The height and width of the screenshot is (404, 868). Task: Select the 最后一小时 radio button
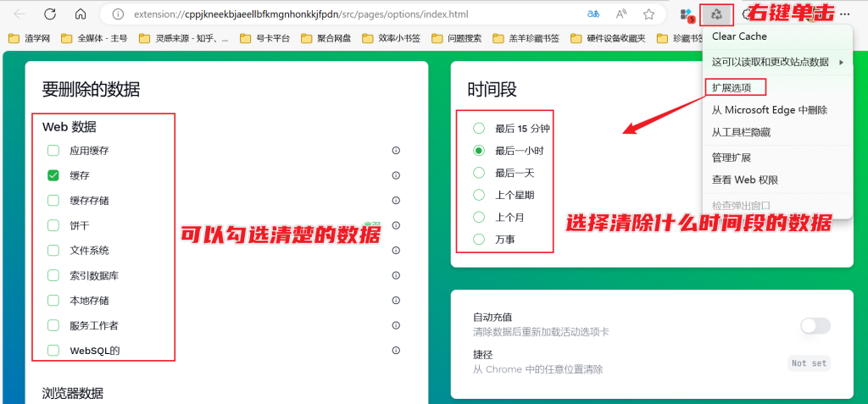pyautogui.click(x=479, y=151)
